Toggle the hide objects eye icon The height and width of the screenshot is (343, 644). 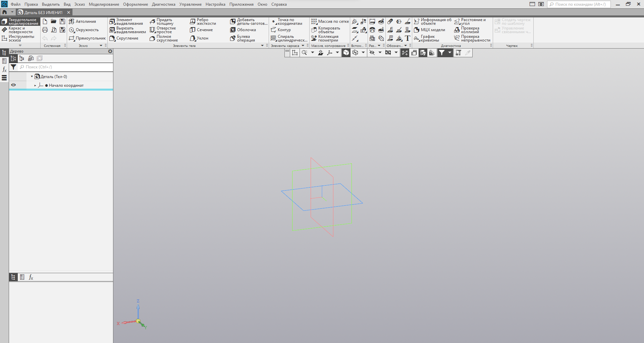372,53
